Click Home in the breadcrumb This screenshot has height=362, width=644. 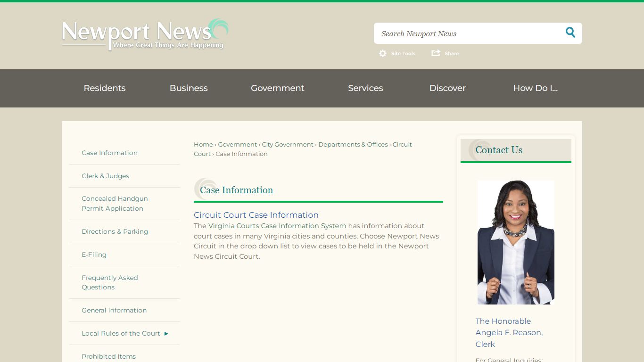[203, 144]
